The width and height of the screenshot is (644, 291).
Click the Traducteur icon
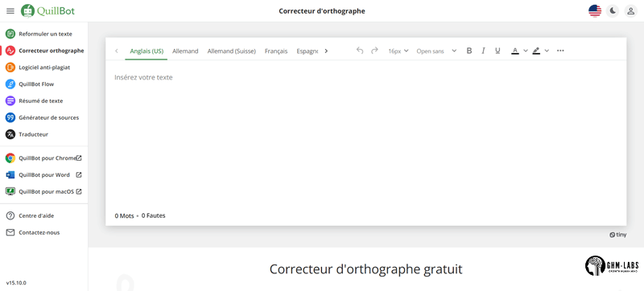pos(10,134)
